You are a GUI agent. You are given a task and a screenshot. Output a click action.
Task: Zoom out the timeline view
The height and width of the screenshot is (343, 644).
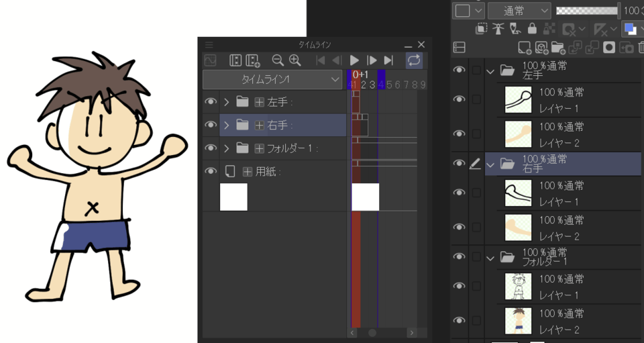[x=278, y=60]
